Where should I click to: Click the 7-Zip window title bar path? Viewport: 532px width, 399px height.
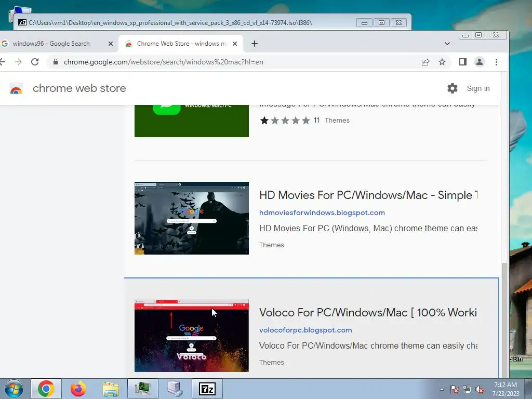point(170,23)
